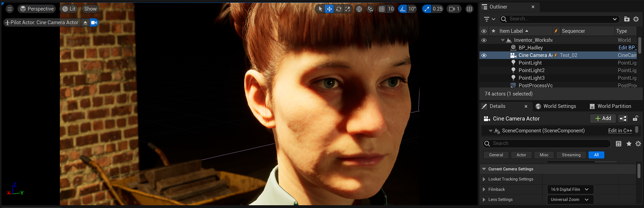Image resolution: width=644 pixels, height=208 pixels.
Task: Open the rotation snap value 10° menu
Action: (x=412, y=9)
